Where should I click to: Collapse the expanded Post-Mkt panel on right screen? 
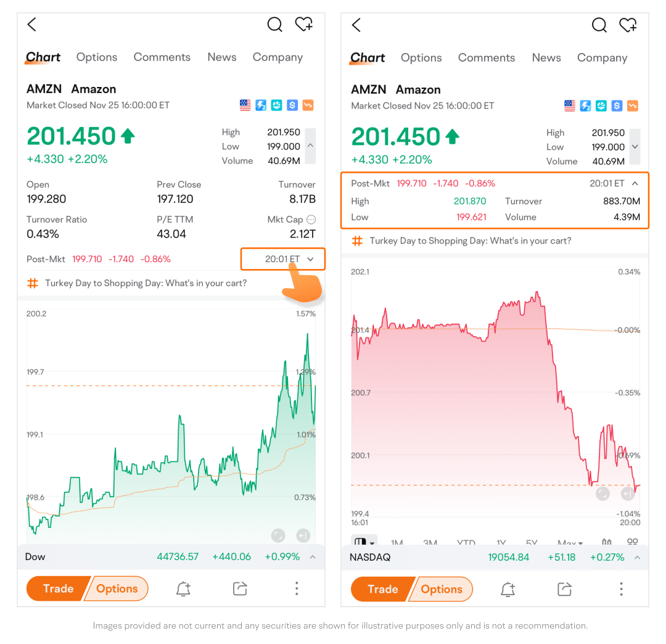[635, 184]
